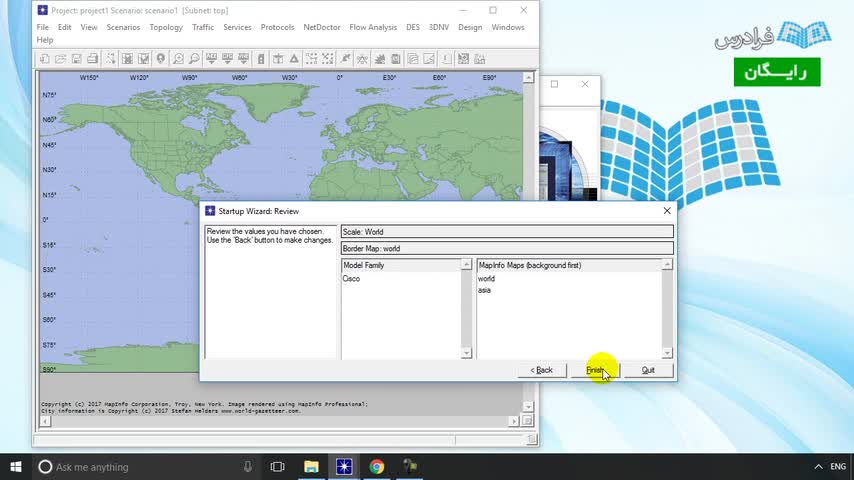Open Task View from the taskbar
This screenshot has height=480, width=854.
click(278, 467)
